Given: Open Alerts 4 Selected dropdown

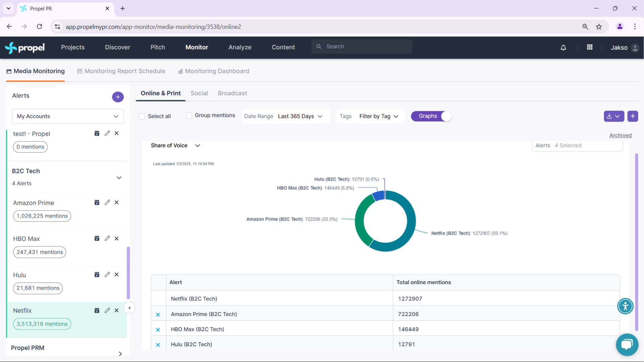Looking at the screenshot, I should [x=577, y=145].
